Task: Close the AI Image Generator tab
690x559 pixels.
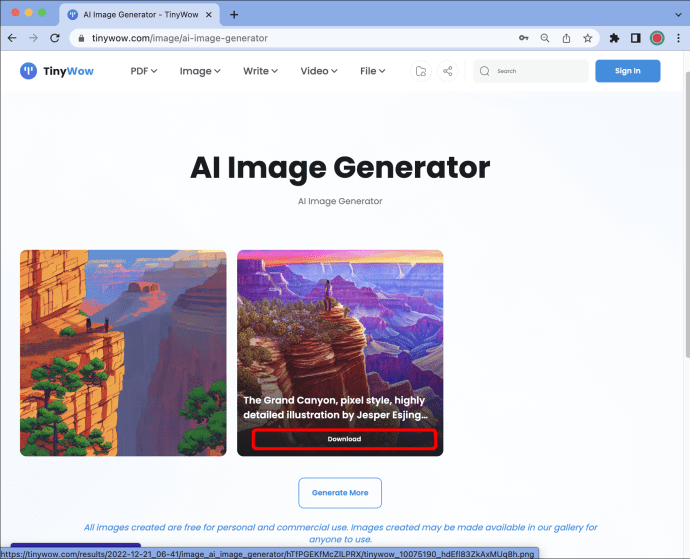Action: pos(209,15)
